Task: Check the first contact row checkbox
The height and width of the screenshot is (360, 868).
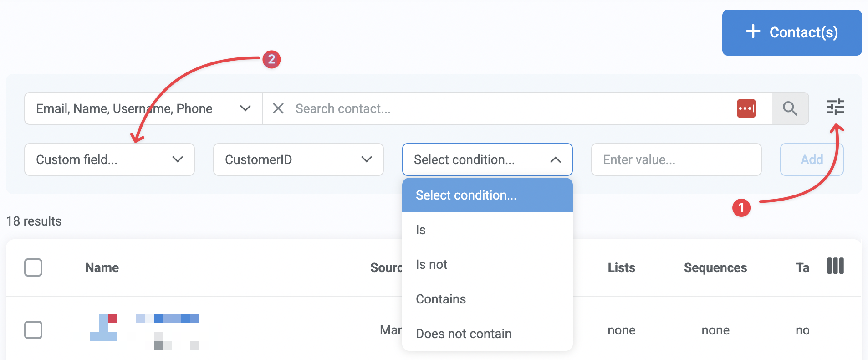Action: 33,330
